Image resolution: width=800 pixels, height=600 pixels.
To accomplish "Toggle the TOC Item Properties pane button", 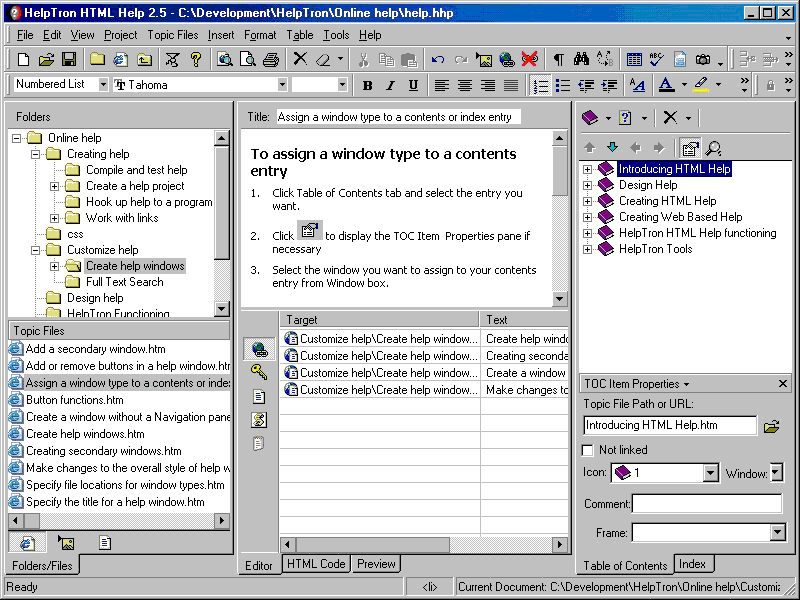I will 690,148.
